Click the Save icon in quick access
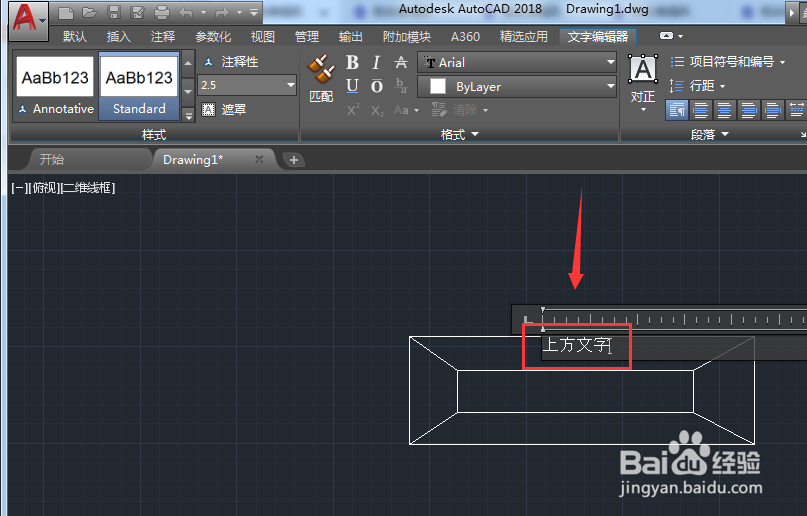Viewport: 807px width, 516px height. click(x=114, y=12)
